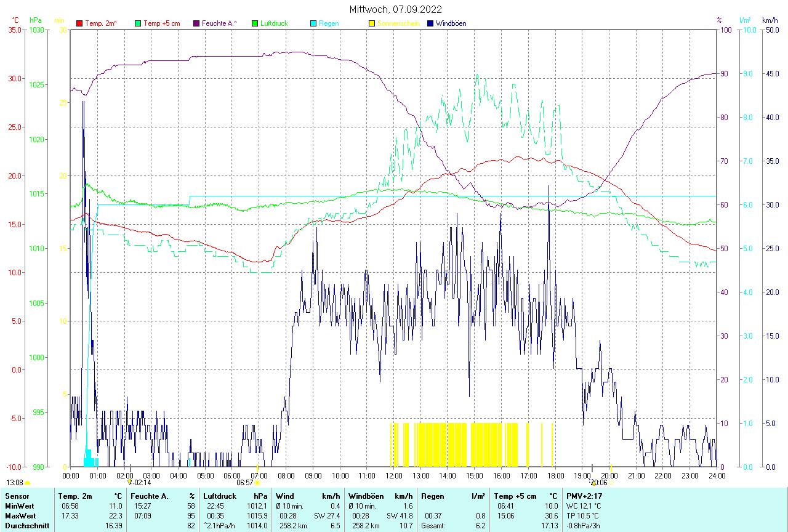Click the green Temp +5 cm legend square
The width and height of the screenshot is (788, 532).
[138, 23]
